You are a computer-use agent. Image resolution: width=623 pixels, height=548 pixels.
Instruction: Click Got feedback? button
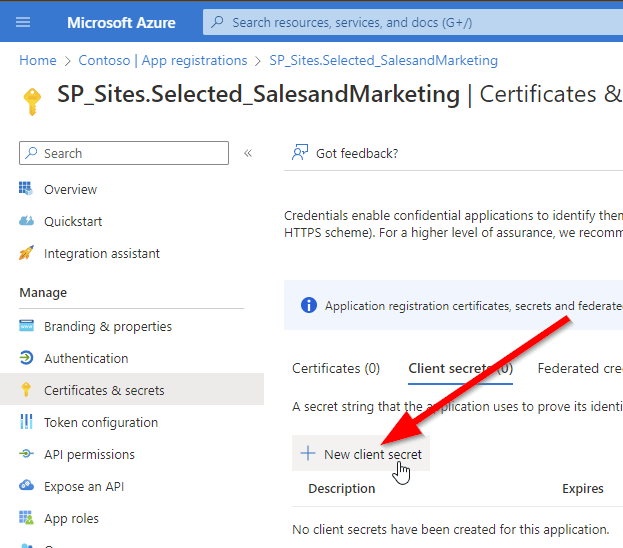pyautogui.click(x=345, y=153)
